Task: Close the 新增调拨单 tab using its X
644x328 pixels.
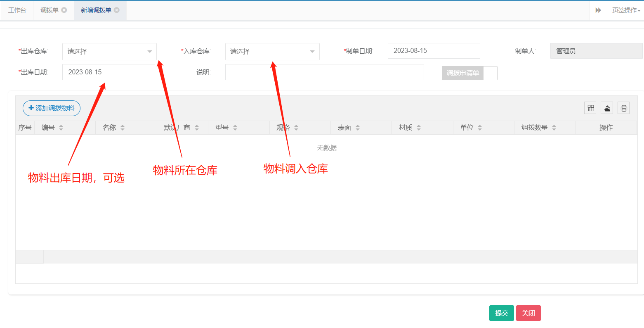Action: [117, 10]
